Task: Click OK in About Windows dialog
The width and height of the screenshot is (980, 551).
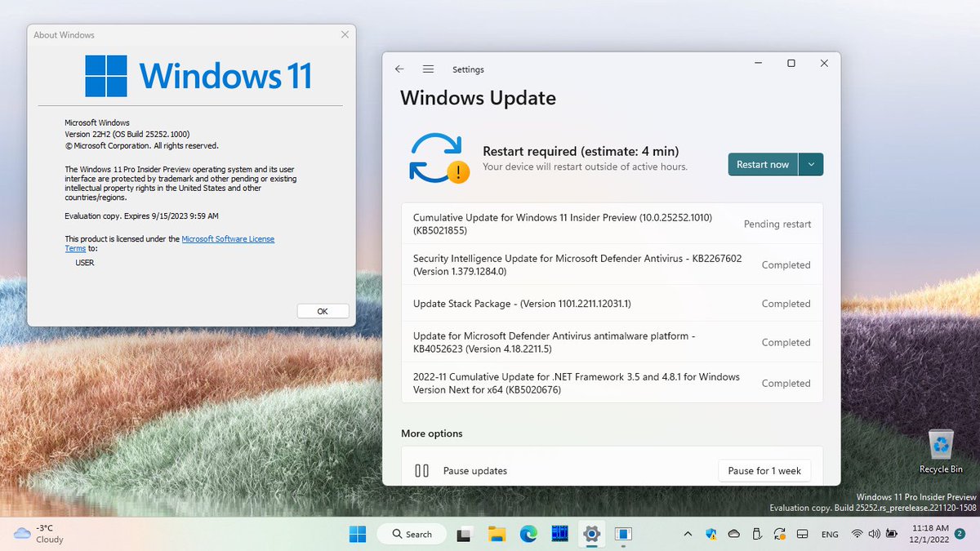Action: coord(323,311)
